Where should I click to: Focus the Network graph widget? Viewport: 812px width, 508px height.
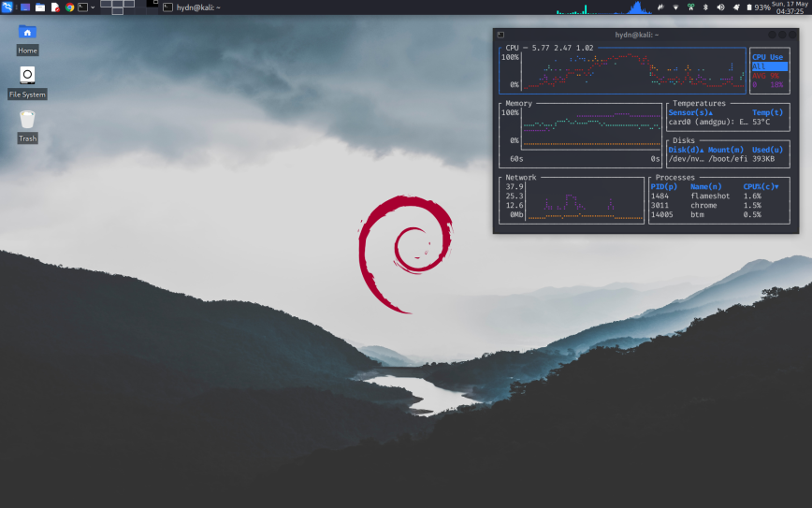572,200
